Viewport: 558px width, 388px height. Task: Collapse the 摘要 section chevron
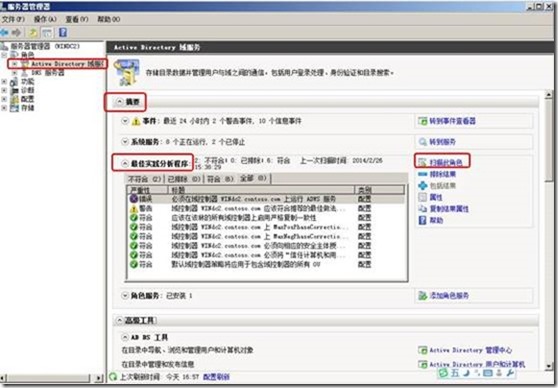point(120,102)
